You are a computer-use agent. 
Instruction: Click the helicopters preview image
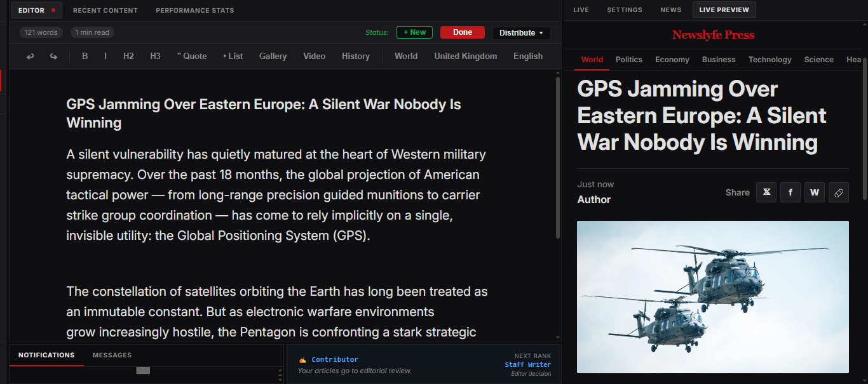(x=713, y=297)
